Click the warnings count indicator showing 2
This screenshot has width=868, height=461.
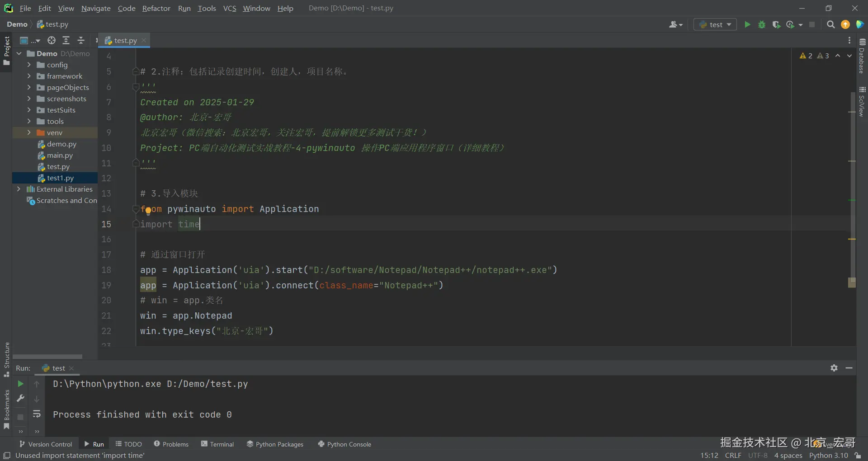pyautogui.click(x=806, y=56)
